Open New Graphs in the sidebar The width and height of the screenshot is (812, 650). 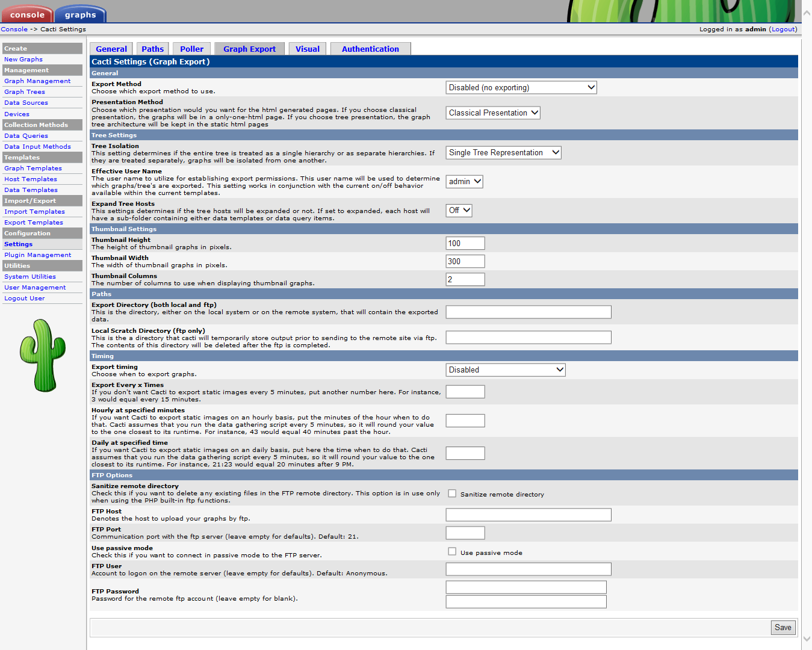click(x=23, y=59)
